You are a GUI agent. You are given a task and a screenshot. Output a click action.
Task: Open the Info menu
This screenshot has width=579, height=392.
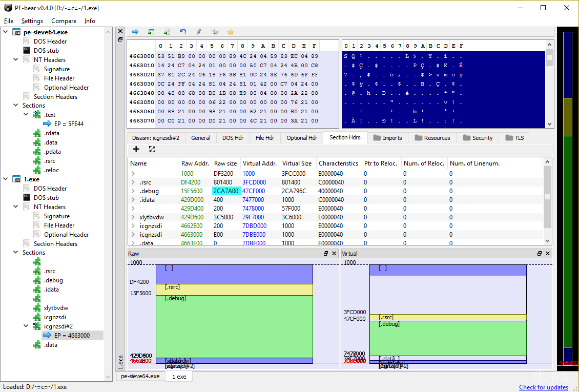(90, 21)
